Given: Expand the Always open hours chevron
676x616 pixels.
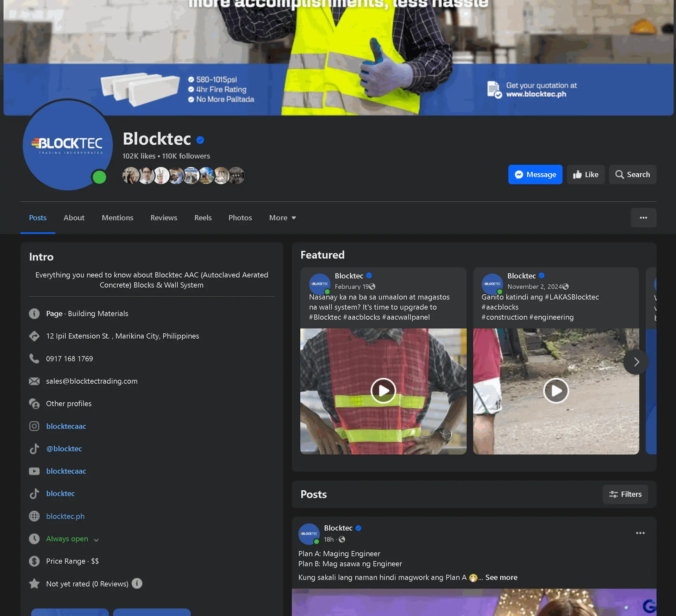Looking at the screenshot, I should click(x=96, y=540).
